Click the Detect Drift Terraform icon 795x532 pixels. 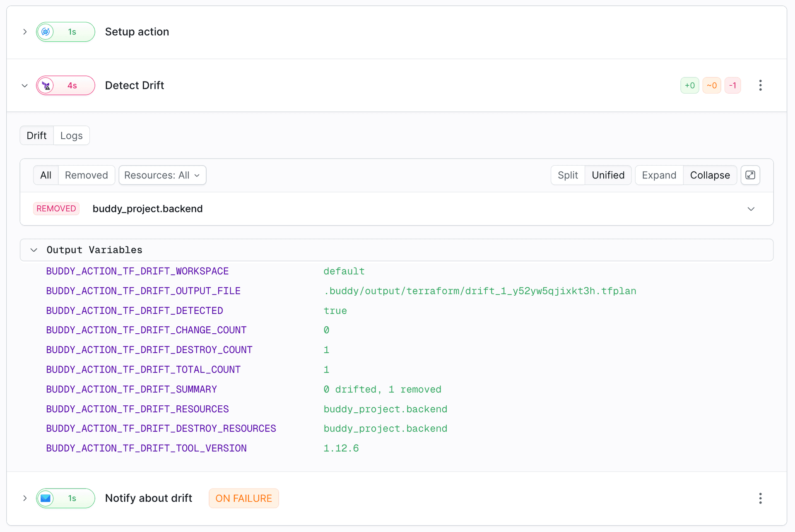pyautogui.click(x=46, y=86)
